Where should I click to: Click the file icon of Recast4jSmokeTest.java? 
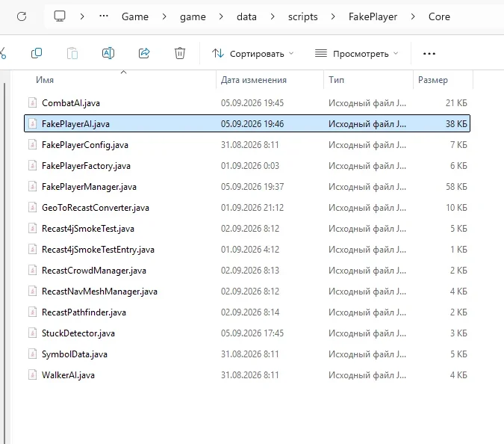coord(32,228)
